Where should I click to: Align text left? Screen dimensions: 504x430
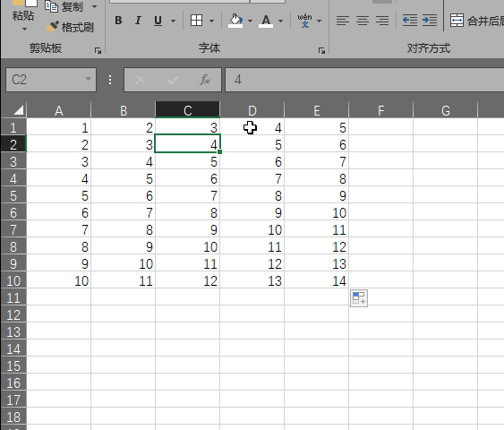[343, 21]
